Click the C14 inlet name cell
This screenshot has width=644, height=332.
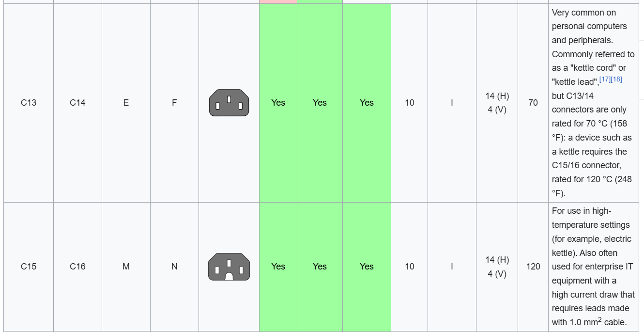point(77,103)
